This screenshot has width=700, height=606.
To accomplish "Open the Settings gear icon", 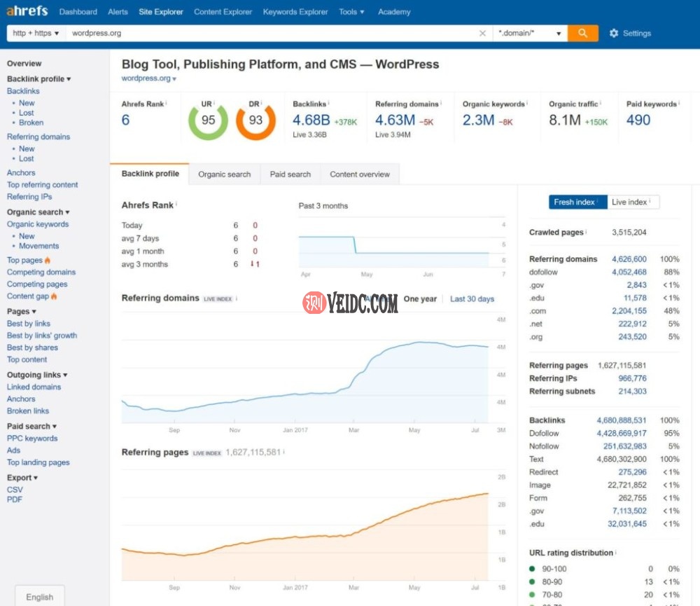I will (614, 33).
